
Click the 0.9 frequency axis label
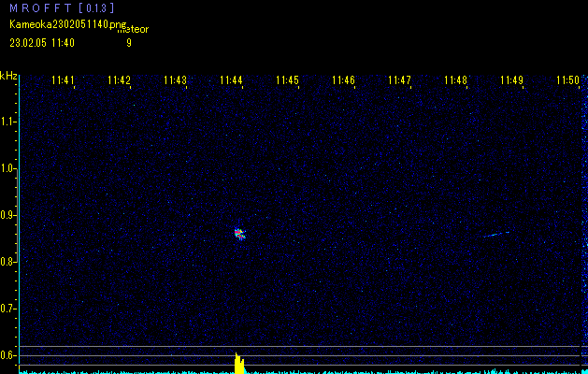click(x=7, y=215)
